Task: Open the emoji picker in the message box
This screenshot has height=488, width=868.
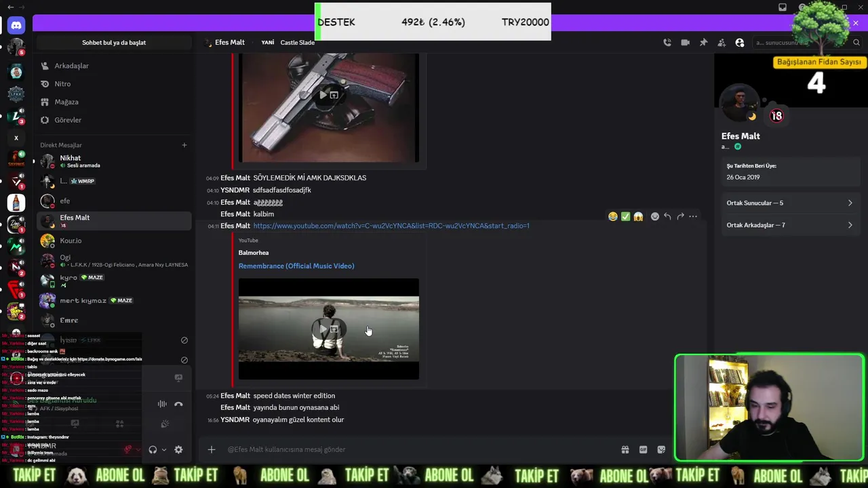Action: pyautogui.click(x=661, y=449)
